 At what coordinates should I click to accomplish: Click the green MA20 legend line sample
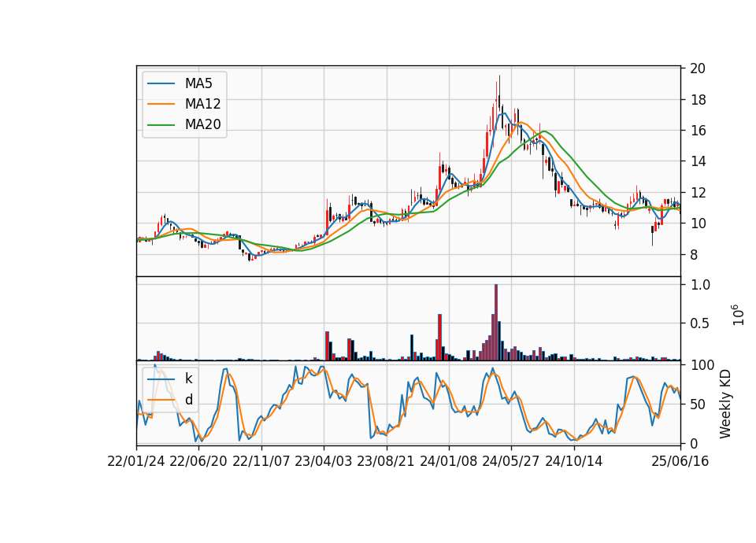[x=161, y=124]
